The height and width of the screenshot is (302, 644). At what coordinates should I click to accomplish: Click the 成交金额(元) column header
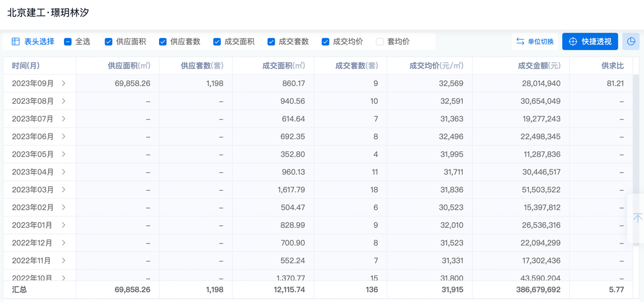click(x=521, y=66)
